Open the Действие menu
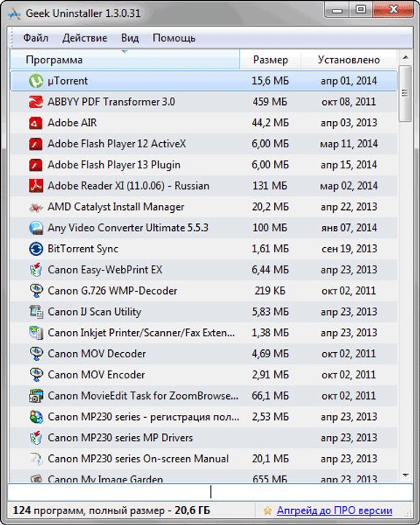Viewport: 420px width, 525px height. 85,38
